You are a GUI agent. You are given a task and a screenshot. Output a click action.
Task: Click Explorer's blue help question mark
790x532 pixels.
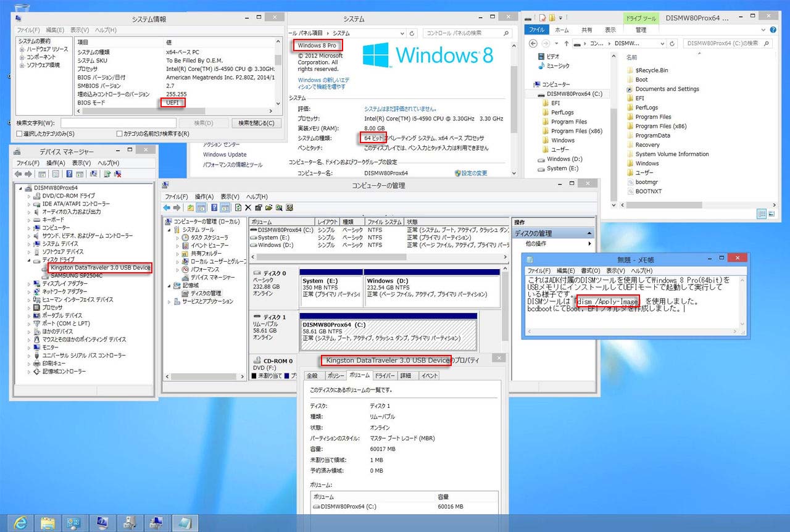(773, 30)
